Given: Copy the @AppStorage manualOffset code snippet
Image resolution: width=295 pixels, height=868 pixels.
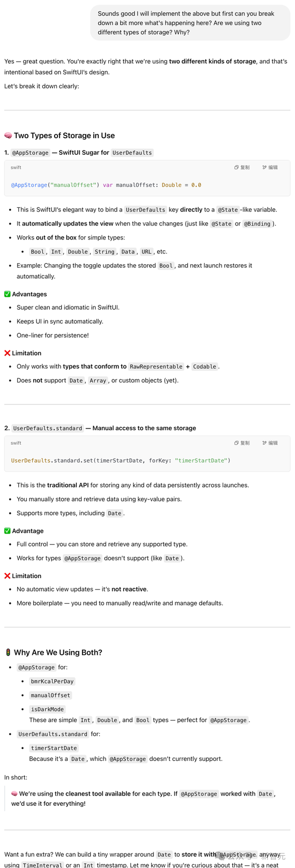Looking at the screenshot, I should (x=242, y=167).
